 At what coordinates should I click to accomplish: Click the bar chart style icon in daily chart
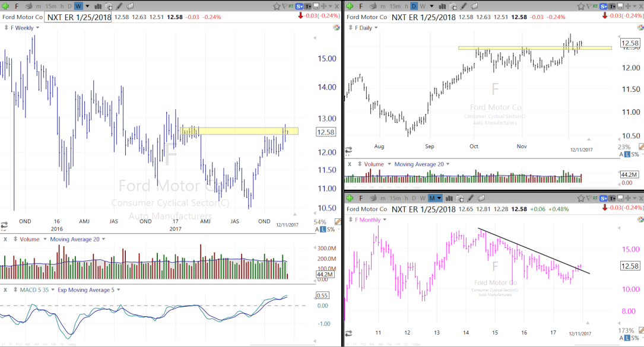(442, 6)
